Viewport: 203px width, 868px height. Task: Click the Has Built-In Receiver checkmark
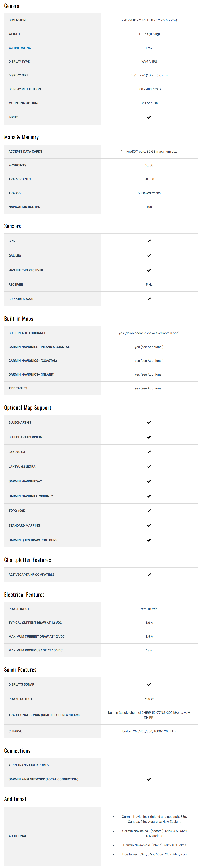pyautogui.click(x=149, y=270)
